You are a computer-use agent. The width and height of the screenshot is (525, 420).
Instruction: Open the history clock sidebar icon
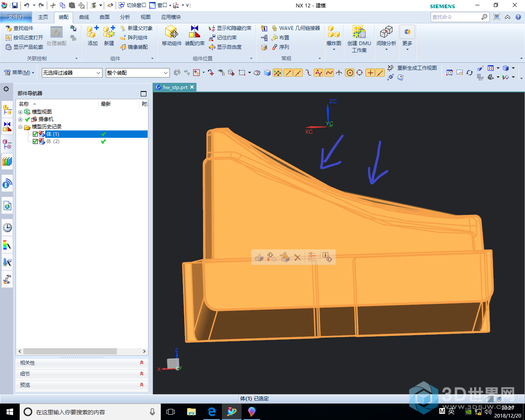click(x=7, y=228)
